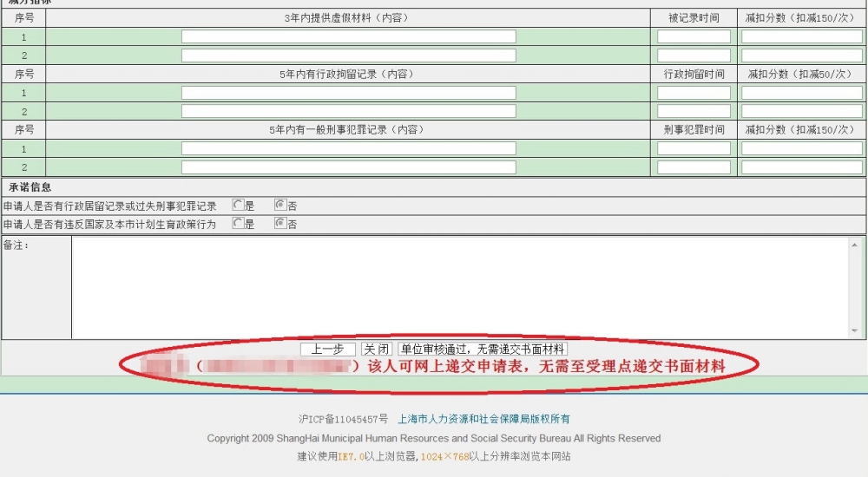
Task: Select 是 for 违反计划生育政策行为
Action: [x=238, y=223]
